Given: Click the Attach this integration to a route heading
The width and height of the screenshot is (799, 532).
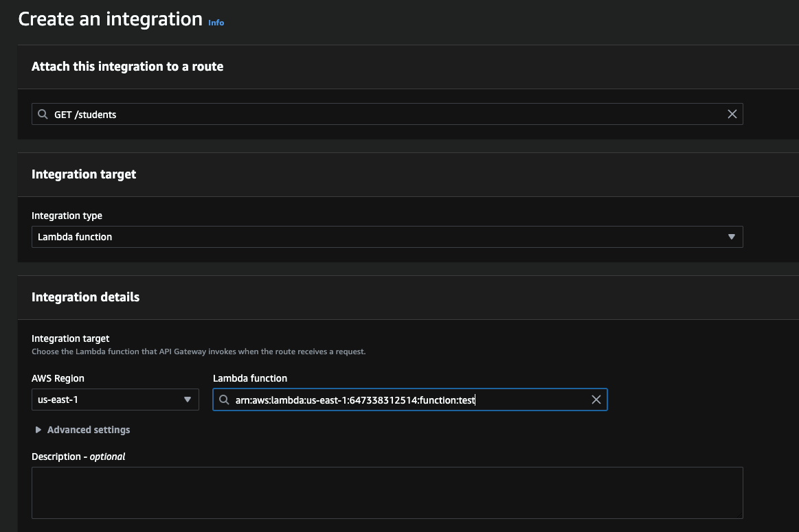Looking at the screenshot, I should pos(127,67).
